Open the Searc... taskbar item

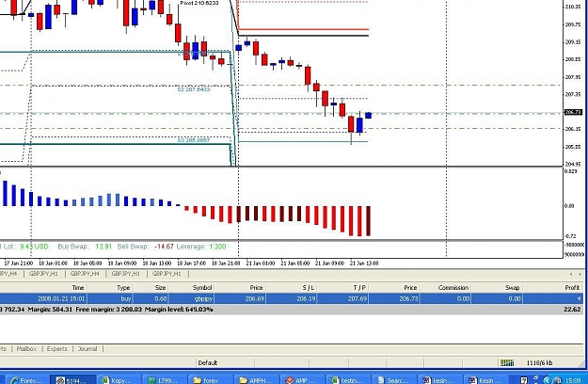pyautogui.click(x=394, y=380)
